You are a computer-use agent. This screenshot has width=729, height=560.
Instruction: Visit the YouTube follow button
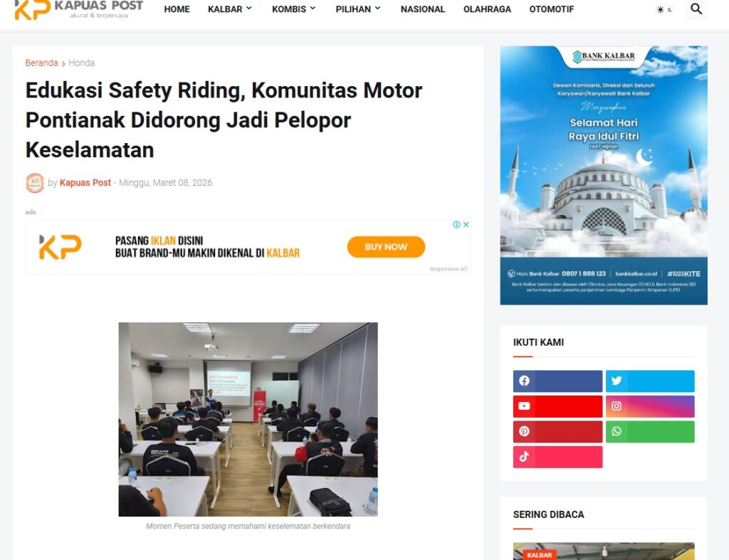coord(557,406)
